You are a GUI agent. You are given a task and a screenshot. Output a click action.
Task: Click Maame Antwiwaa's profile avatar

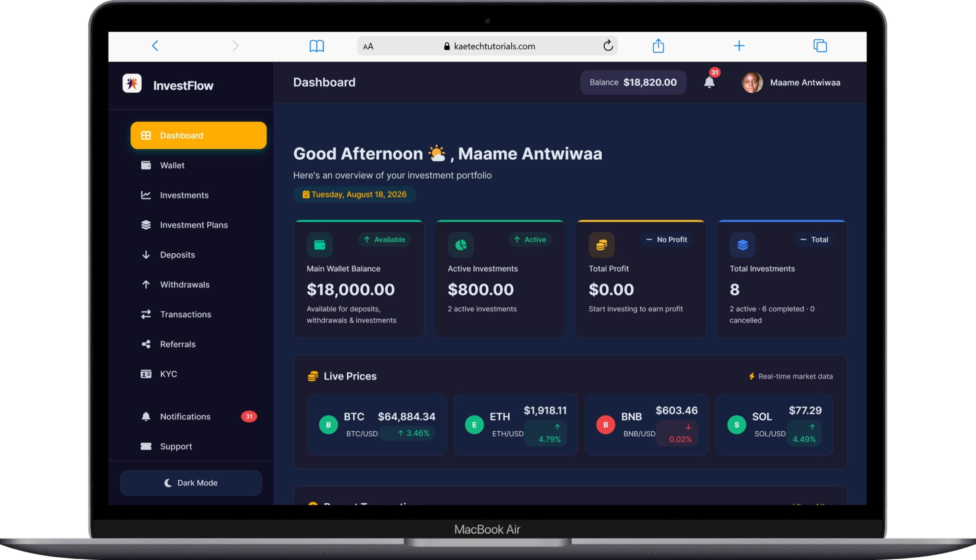click(753, 82)
